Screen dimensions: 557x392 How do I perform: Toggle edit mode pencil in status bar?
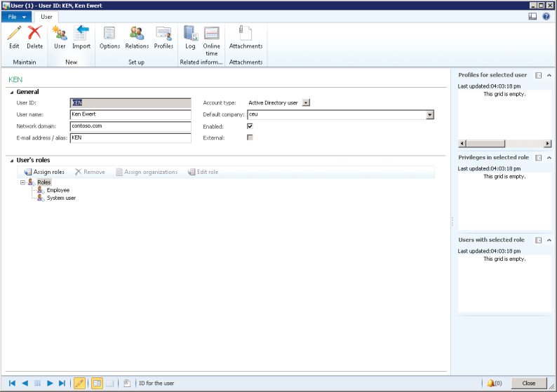tap(79, 383)
